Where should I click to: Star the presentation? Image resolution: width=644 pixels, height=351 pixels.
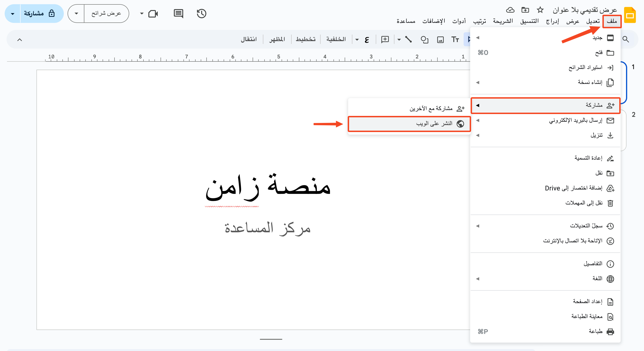coord(540,10)
